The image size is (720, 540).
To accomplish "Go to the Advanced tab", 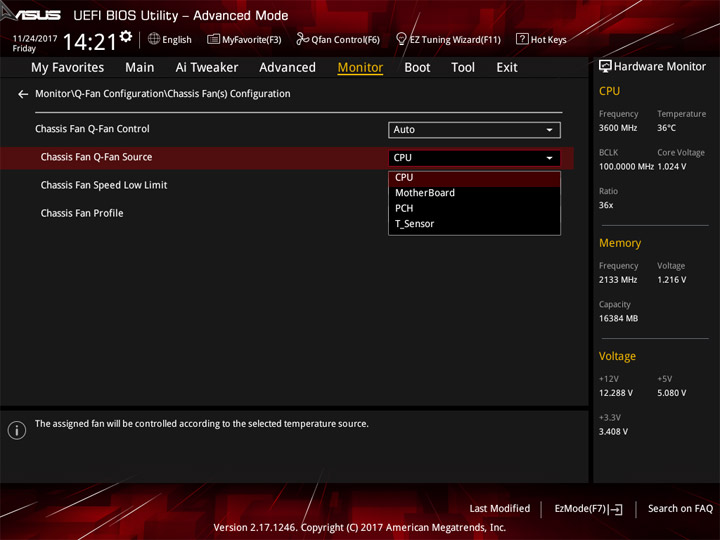I will coord(287,68).
